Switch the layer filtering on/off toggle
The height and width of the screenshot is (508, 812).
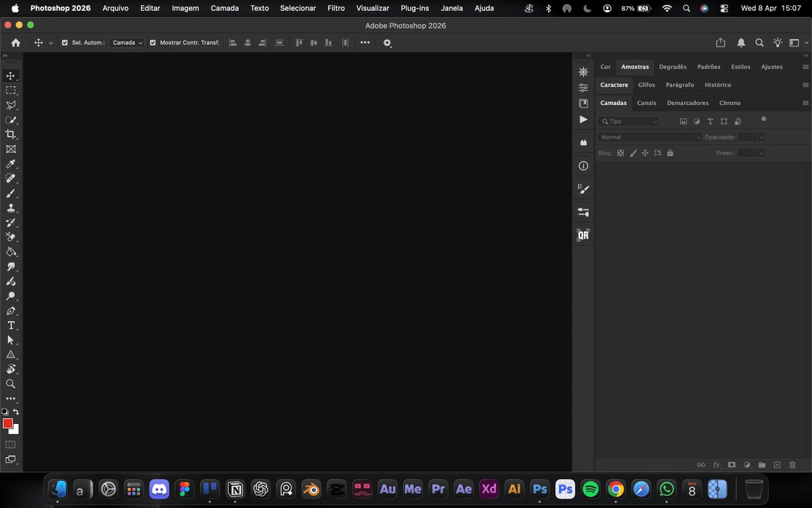coord(764,121)
